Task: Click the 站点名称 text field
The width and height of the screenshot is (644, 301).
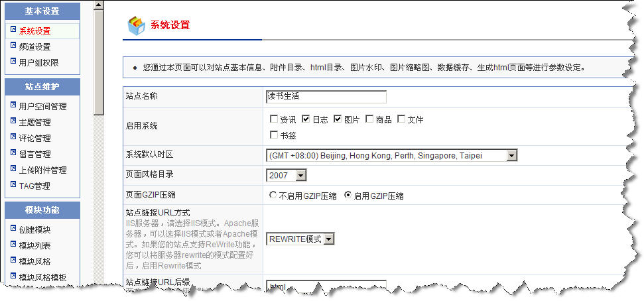Action: coord(325,97)
